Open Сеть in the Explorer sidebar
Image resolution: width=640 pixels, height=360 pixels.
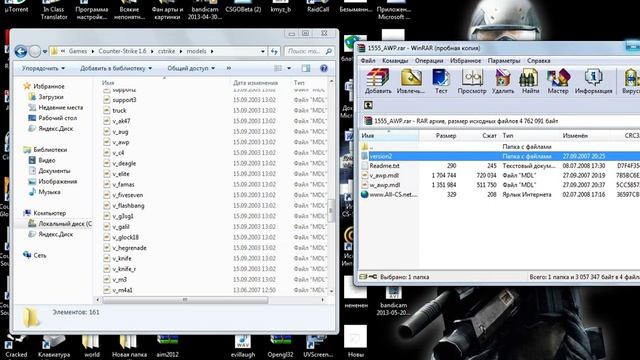pyautogui.click(x=35, y=256)
